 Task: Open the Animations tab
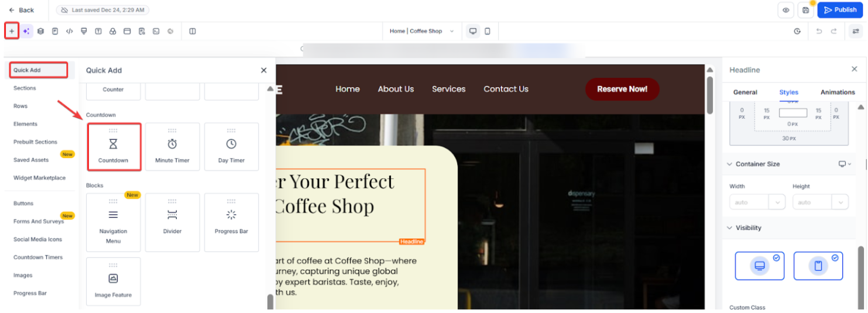pyautogui.click(x=838, y=92)
